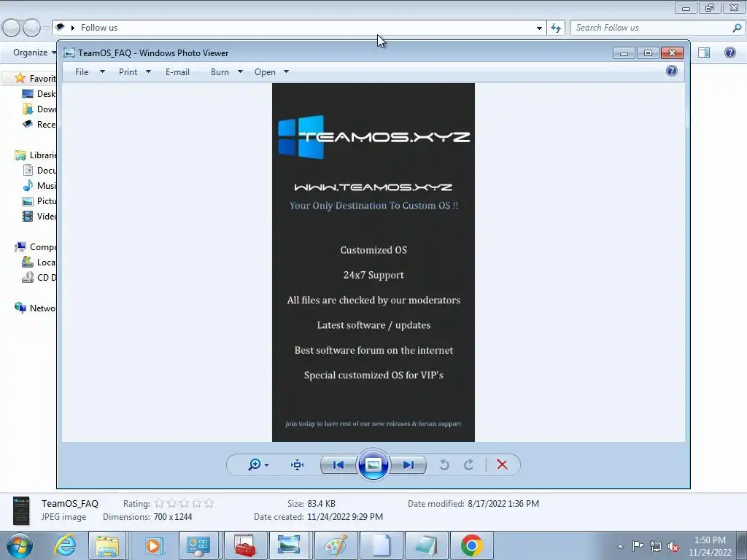Rotate the picture counterclockwise

coord(444,464)
